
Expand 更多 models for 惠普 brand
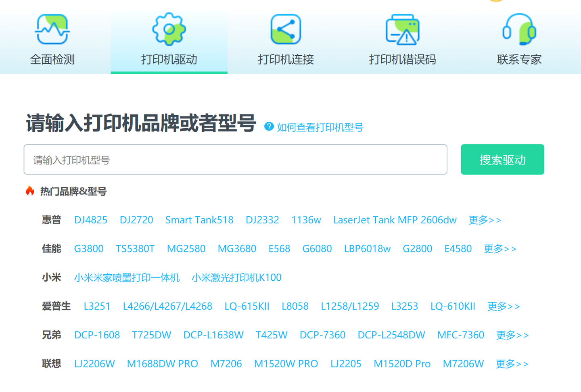coord(485,220)
